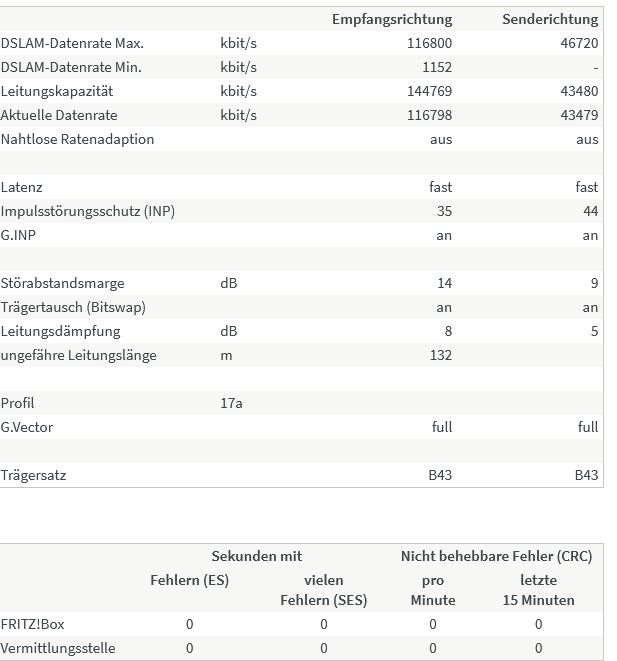Select the Leitungskapazität row label

pyautogui.click(x=57, y=91)
